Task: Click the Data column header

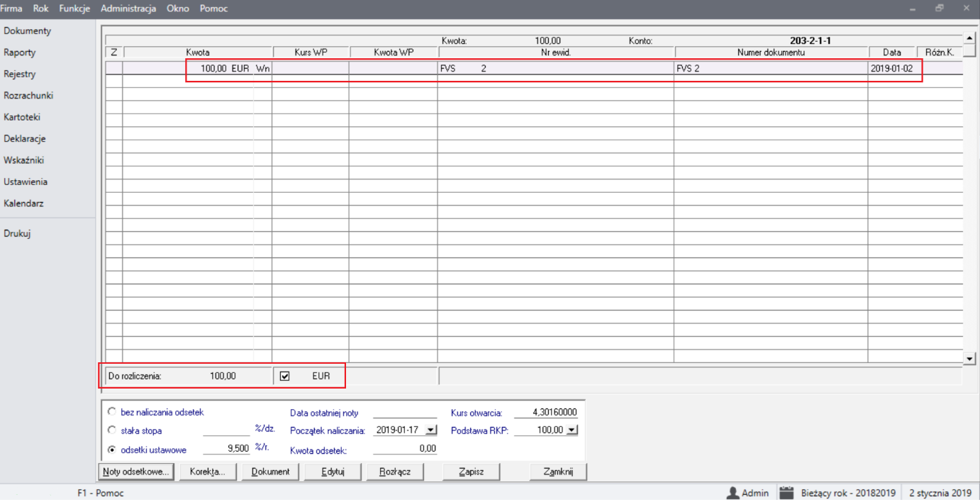Action: [892, 52]
